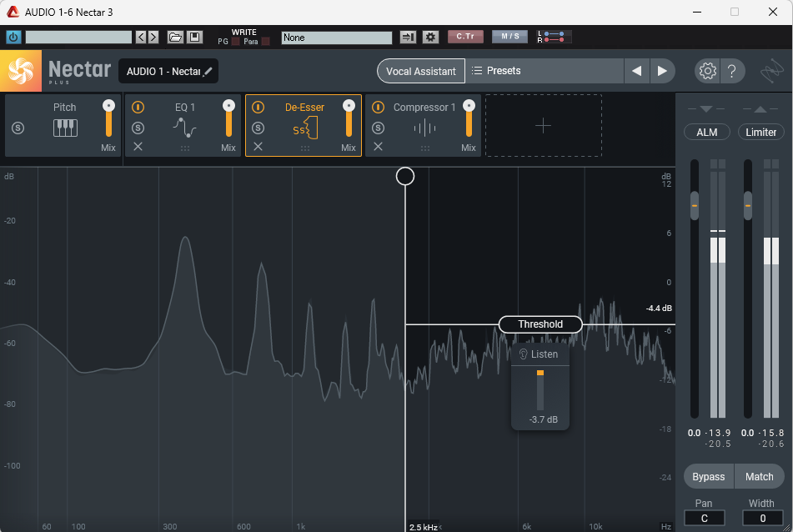Click the Threshold handle
The image size is (793, 532).
[x=540, y=324]
